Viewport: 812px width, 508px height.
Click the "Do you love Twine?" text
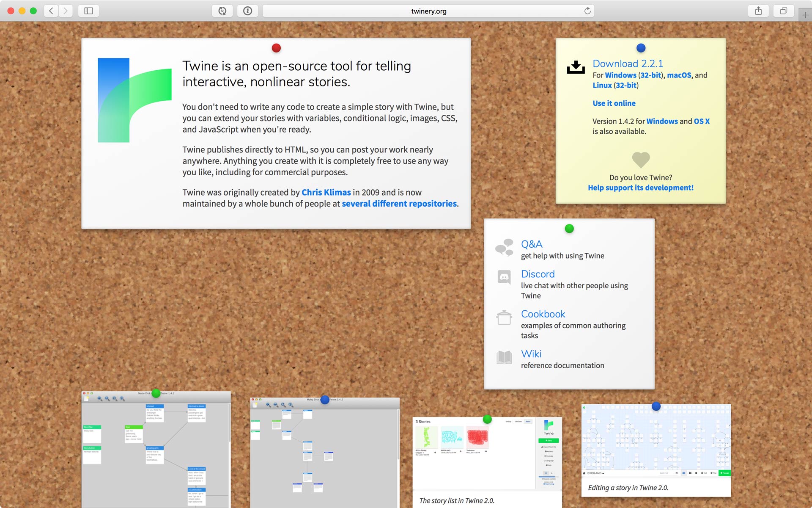point(640,177)
